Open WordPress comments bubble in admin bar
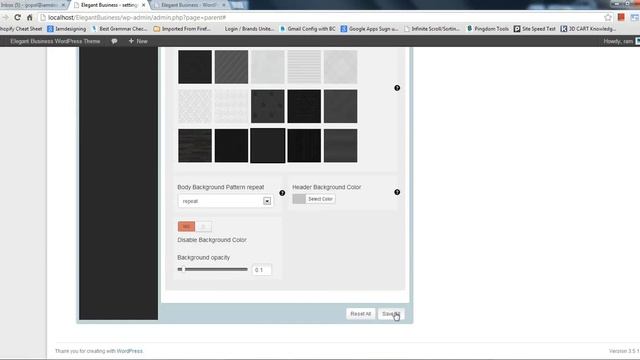Image resolution: width=640 pixels, height=360 pixels. (114, 41)
